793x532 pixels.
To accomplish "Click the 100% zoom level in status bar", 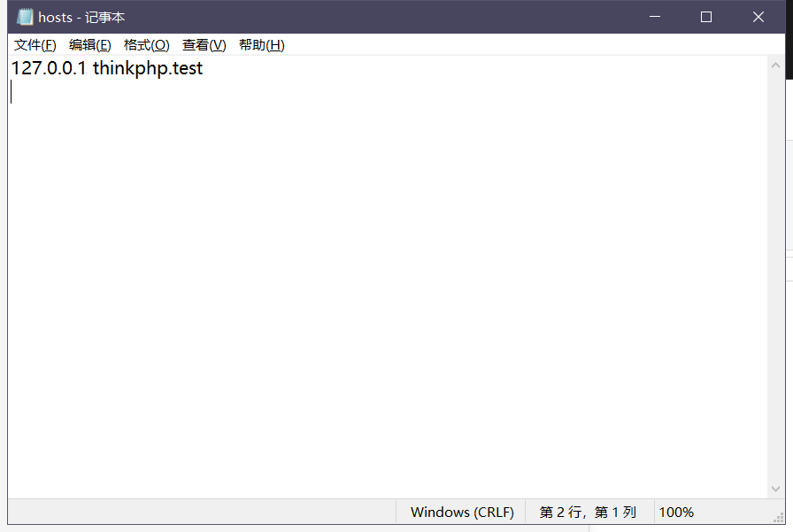I will (676, 513).
